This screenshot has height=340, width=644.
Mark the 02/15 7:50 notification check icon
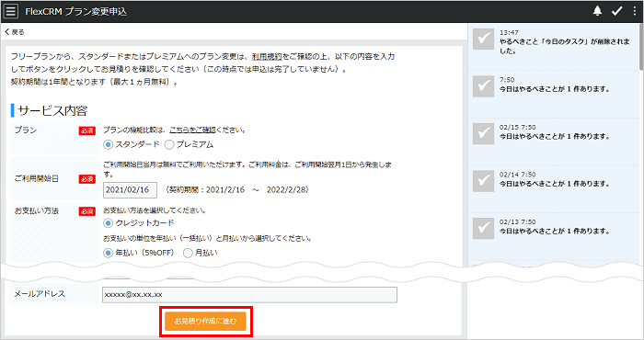click(483, 134)
